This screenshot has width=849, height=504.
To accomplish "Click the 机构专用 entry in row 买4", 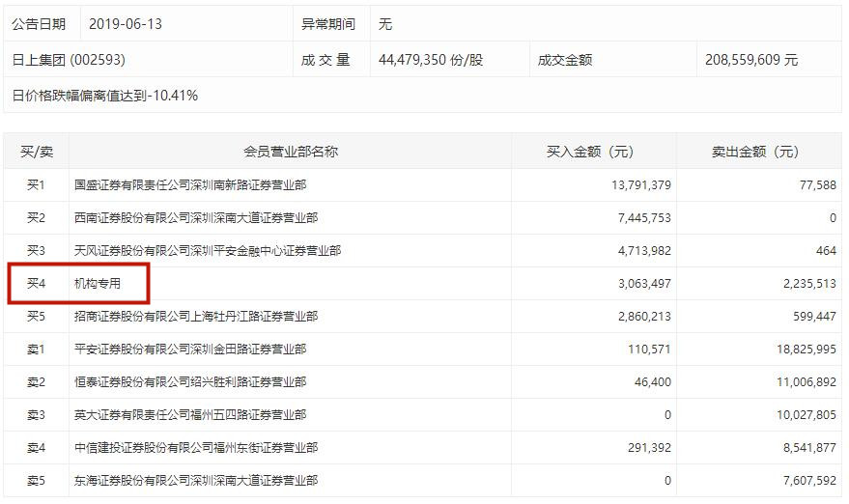I will point(98,283).
